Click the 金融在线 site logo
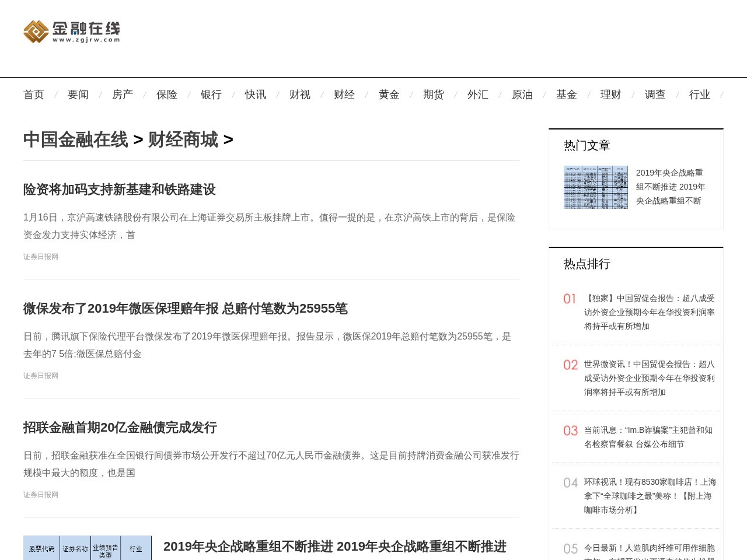 click(71, 32)
